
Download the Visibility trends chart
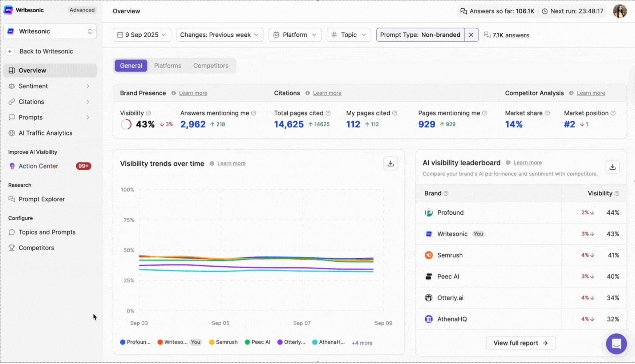tap(390, 163)
